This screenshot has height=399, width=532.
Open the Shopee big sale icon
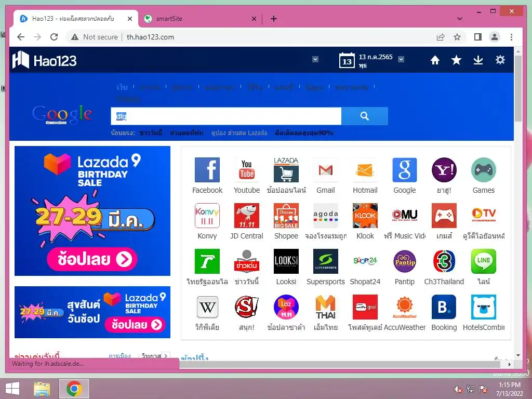point(286,216)
